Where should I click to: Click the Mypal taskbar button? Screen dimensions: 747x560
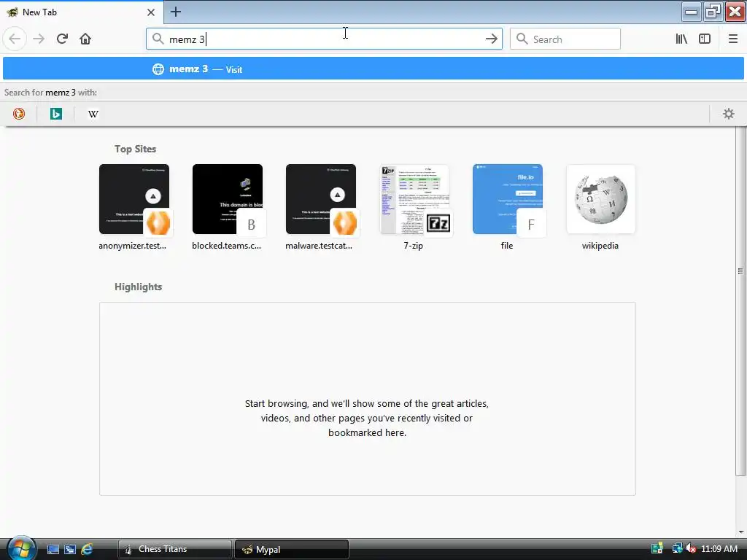point(292,550)
